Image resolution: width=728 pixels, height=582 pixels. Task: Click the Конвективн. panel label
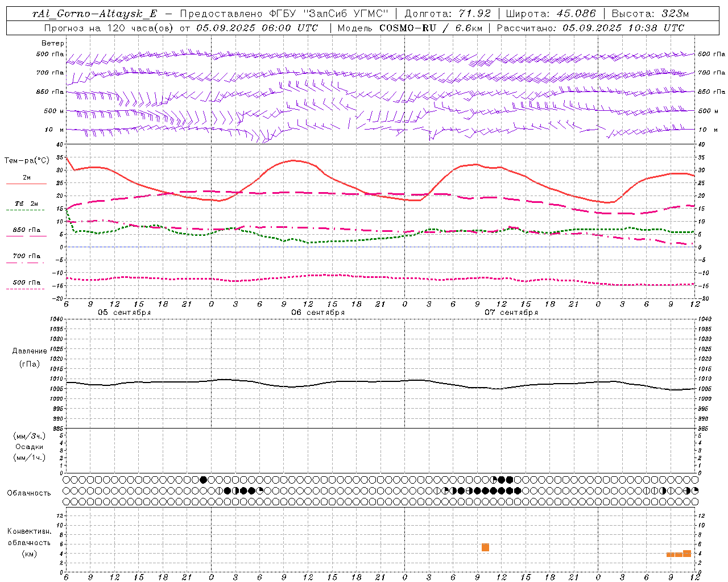point(30,531)
